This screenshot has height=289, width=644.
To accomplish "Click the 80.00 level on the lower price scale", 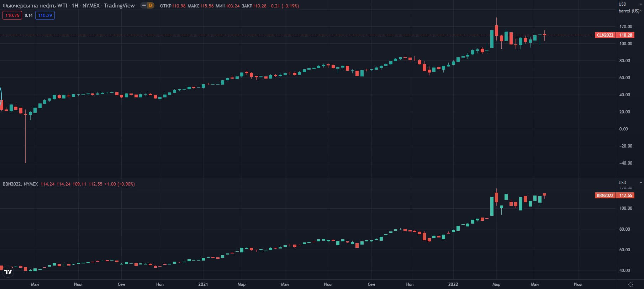I will [x=625, y=229].
